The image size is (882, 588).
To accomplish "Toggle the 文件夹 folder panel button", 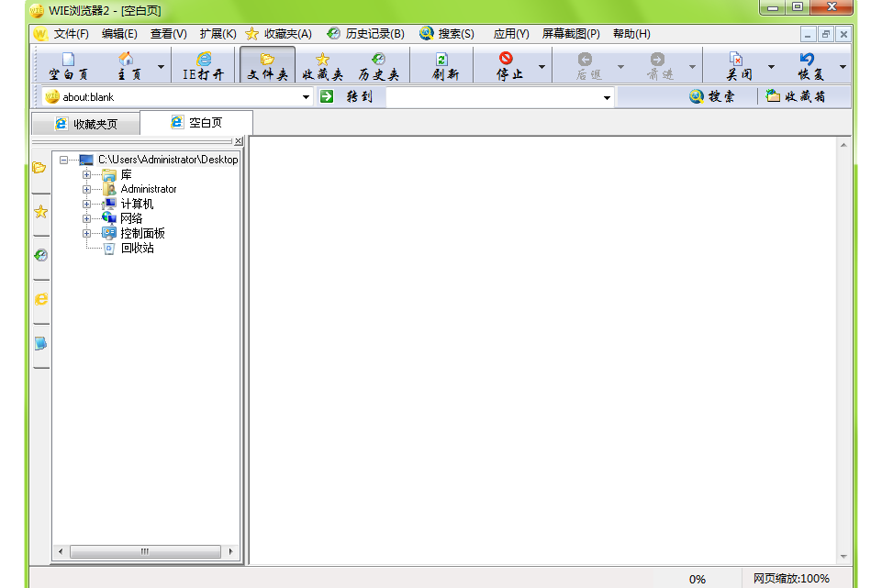I will pyautogui.click(x=267, y=66).
